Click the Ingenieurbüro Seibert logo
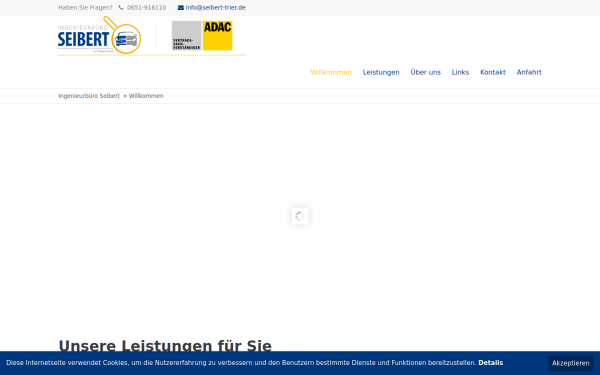 99,35
